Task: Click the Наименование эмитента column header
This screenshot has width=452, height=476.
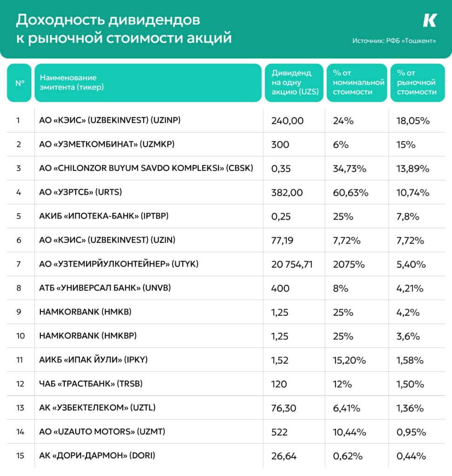Action: pyautogui.click(x=148, y=83)
